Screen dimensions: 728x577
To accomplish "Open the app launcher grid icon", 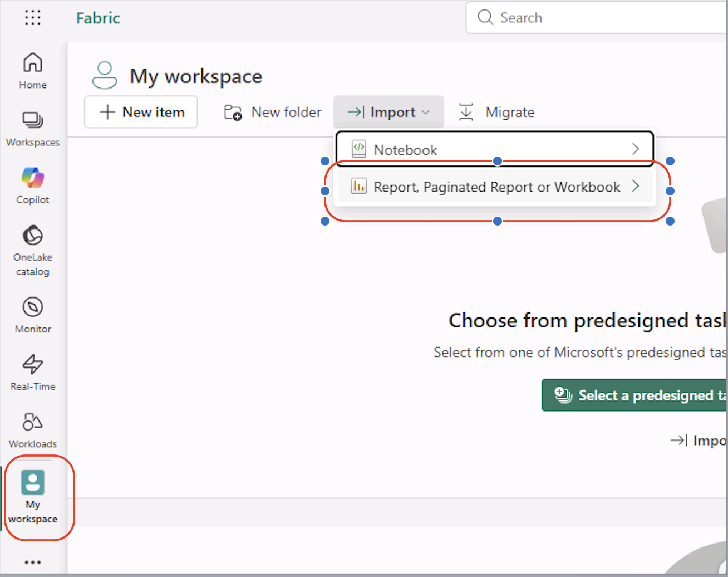I will pos(33,18).
